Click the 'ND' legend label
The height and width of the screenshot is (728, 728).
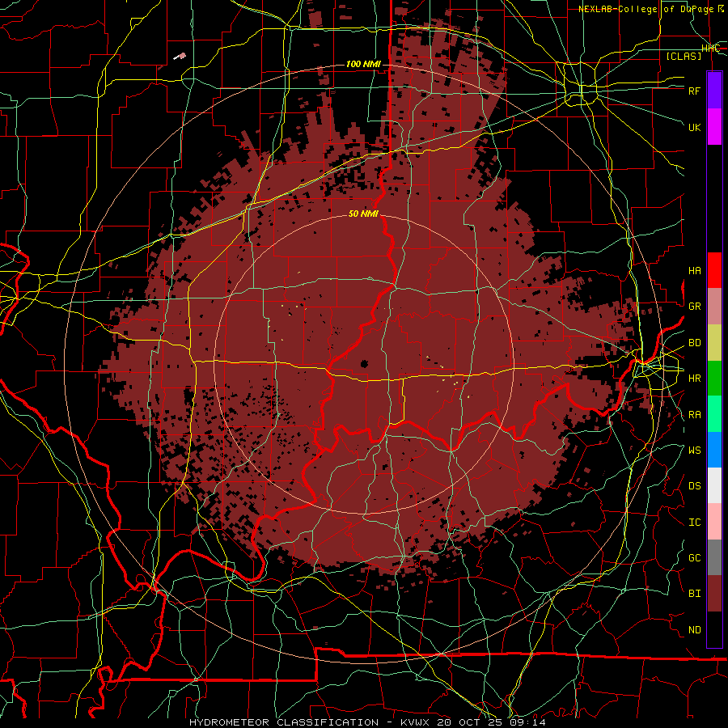pyautogui.click(x=694, y=630)
